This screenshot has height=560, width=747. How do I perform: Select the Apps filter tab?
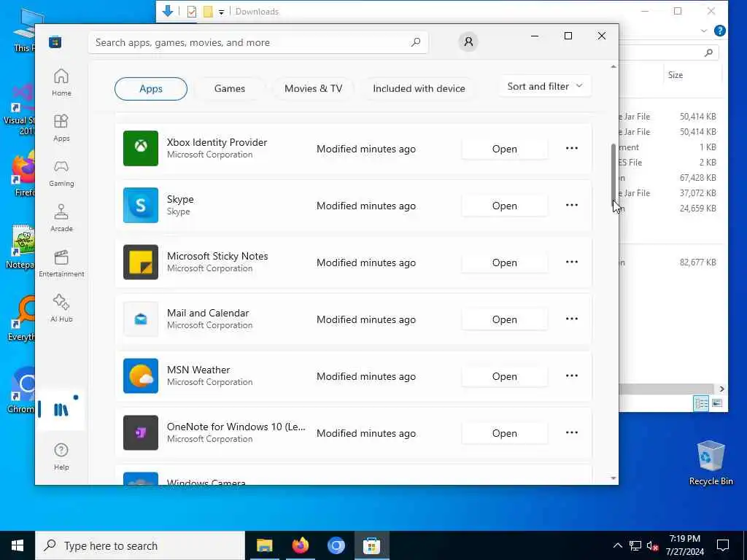[x=151, y=88]
